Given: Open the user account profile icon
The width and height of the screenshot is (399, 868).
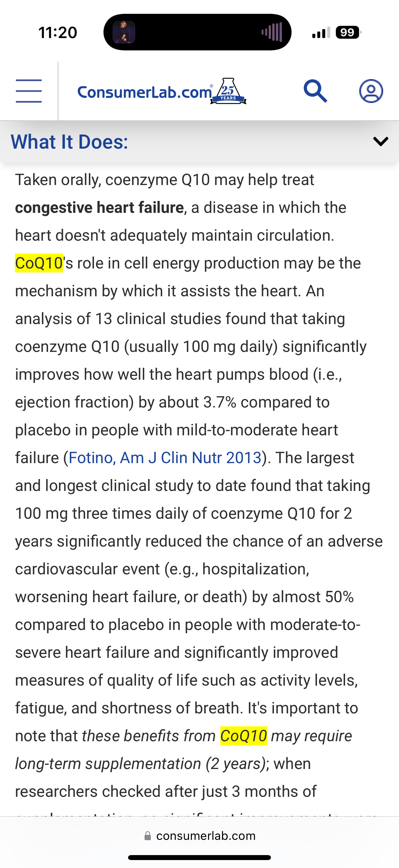Looking at the screenshot, I should (x=371, y=91).
